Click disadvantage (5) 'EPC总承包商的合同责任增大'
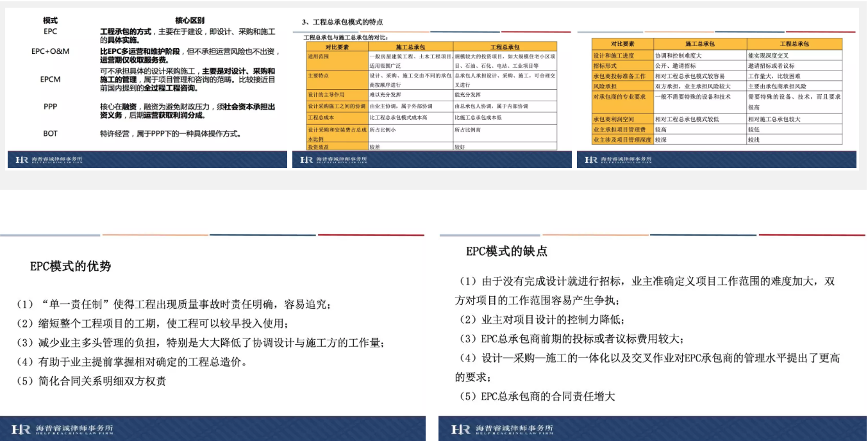Screen dimensions: 868x441 coord(537,396)
